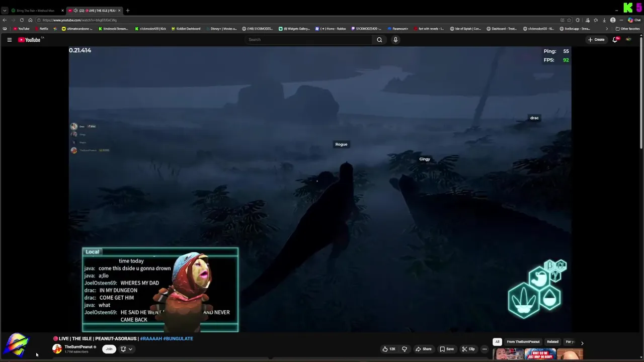
Task: Join TheBurntPeanut channel membership
Action: click(109, 349)
